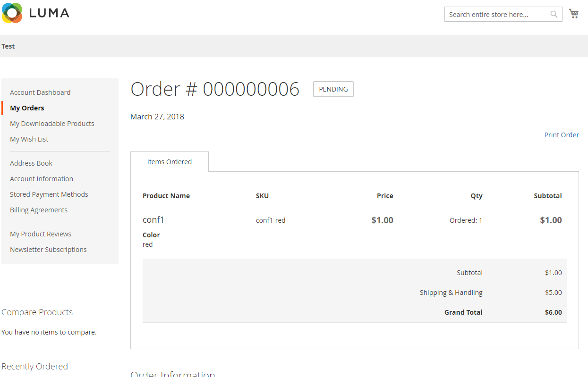Click the Luma store logo
Image resolution: width=588 pixels, height=377 pixels.
[35, 13]
